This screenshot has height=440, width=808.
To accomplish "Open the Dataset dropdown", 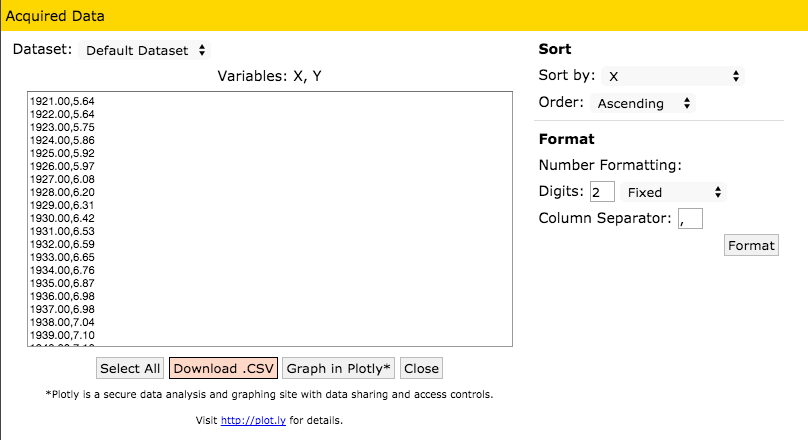I will [145, 50].
